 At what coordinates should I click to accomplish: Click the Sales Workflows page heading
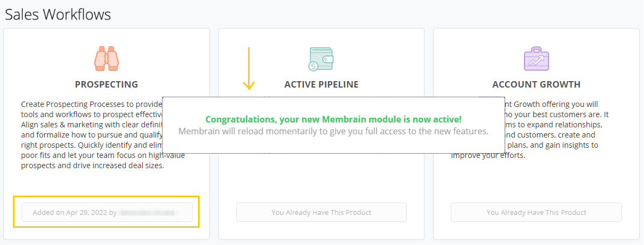58,15
